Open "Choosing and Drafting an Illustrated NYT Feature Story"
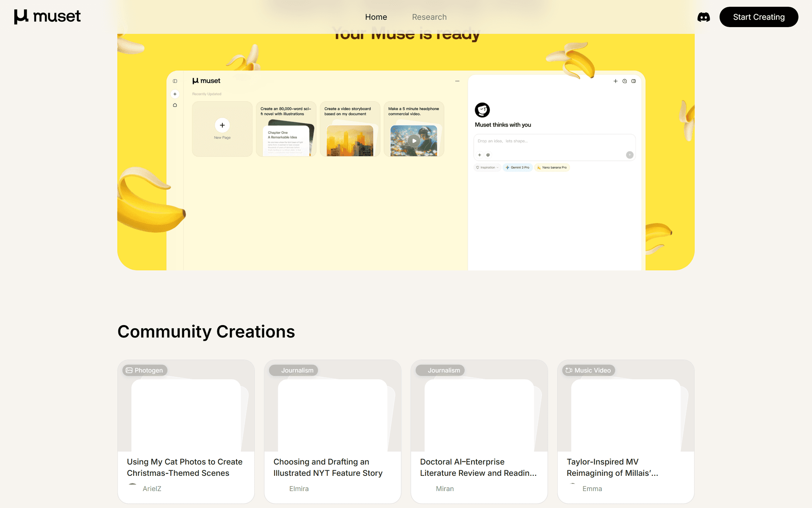Image resolution: width=812 pixels, height=508 pixels. coord(328,467)
